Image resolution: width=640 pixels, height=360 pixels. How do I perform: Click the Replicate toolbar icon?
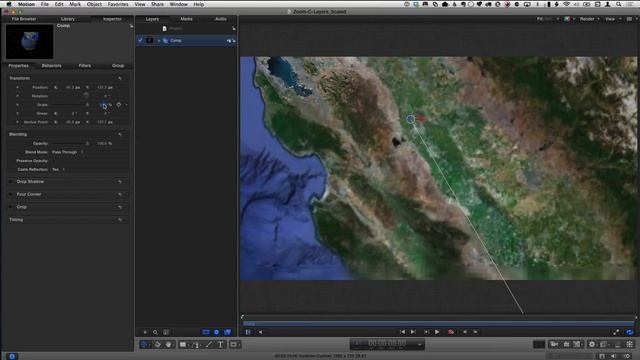629,344
